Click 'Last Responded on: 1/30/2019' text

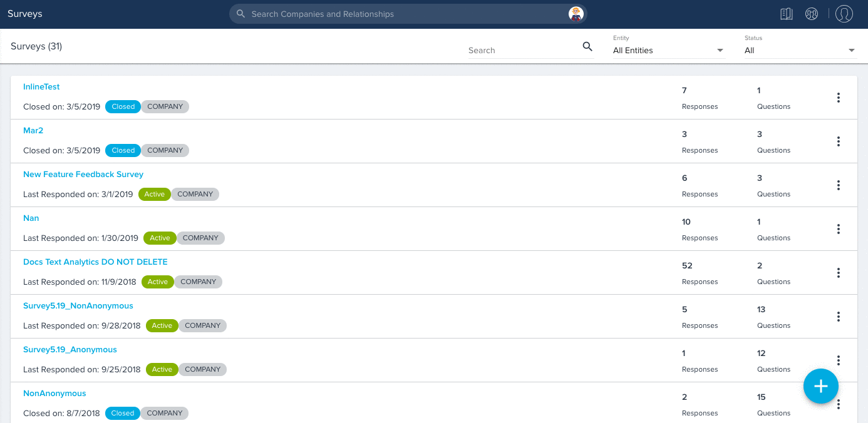pyautogui.click(x=81, y=238)
